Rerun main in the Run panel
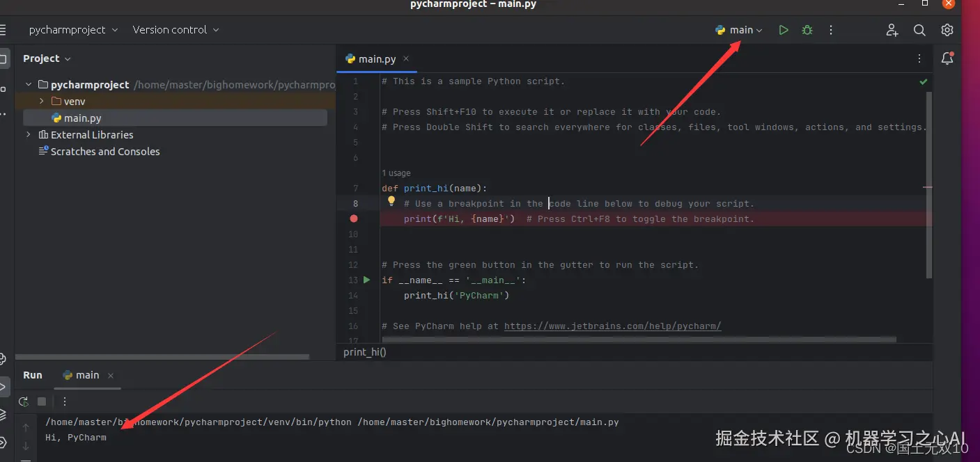The image size is (980, 462). coord(24,401)
